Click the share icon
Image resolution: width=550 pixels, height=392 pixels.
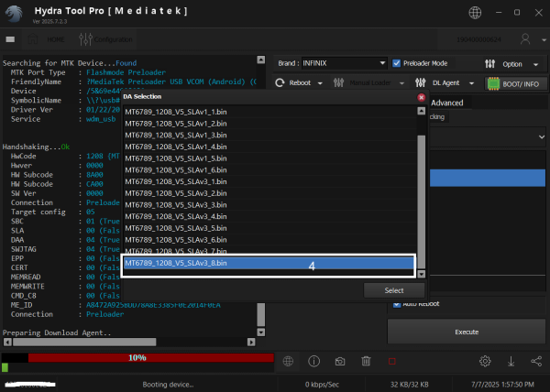[536, 361]
